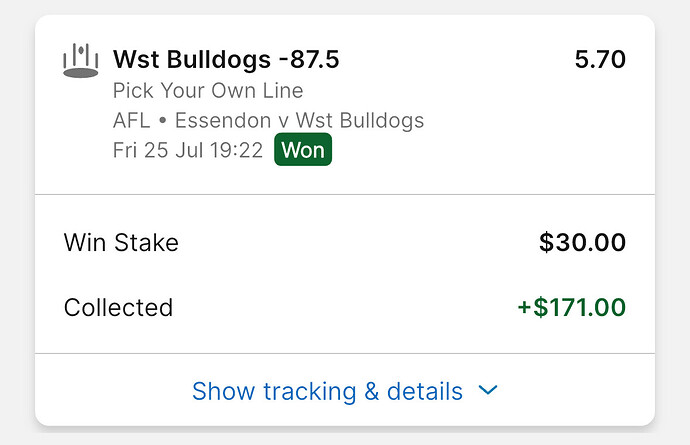Select the Wst Bulldogs -87.5 bet title
Image resolution: width=690 pixels, height=445 pixels.
tap(226, 59)
